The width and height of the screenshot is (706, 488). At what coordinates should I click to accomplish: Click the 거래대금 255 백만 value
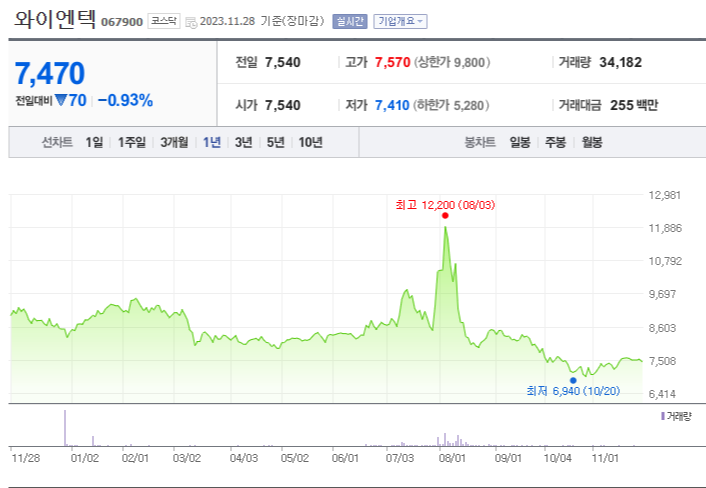coord(634,105)
